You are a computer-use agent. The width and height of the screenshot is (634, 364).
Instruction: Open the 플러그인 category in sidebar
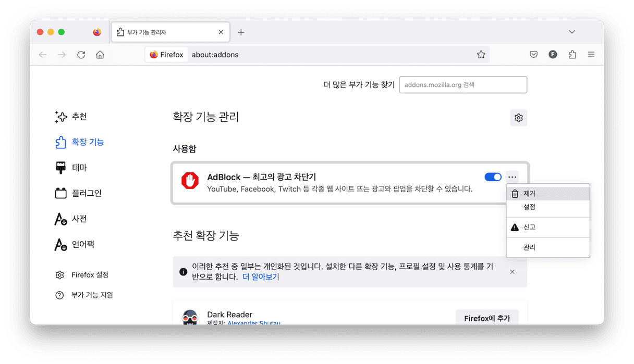pyautogui.click(x=78, y=193)
